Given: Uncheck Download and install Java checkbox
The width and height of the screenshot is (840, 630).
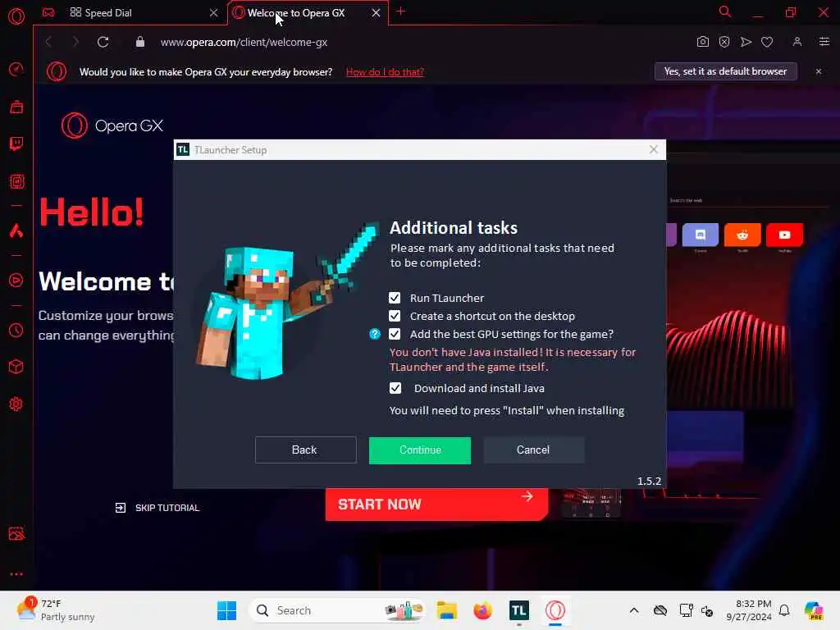Looking at the screenshot, I should [395, 388].
